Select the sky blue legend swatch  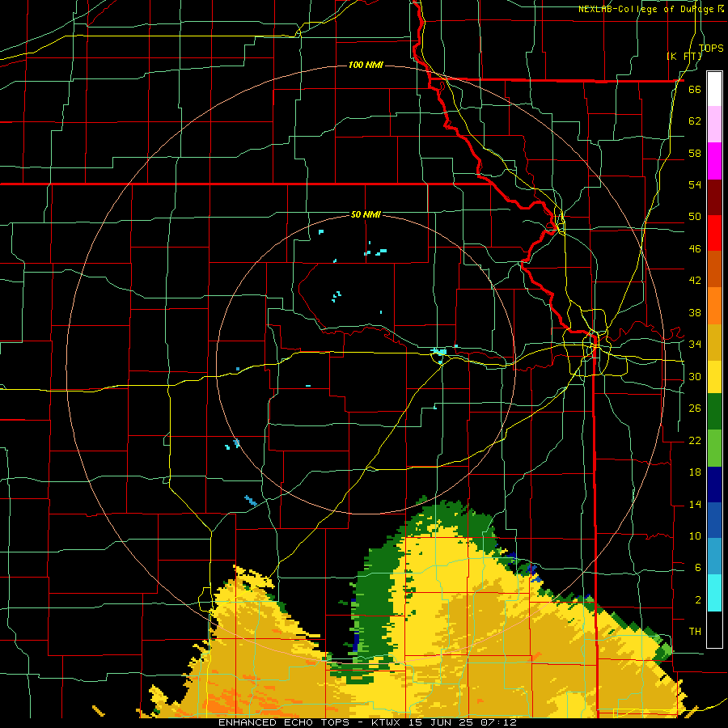[714, 557]
